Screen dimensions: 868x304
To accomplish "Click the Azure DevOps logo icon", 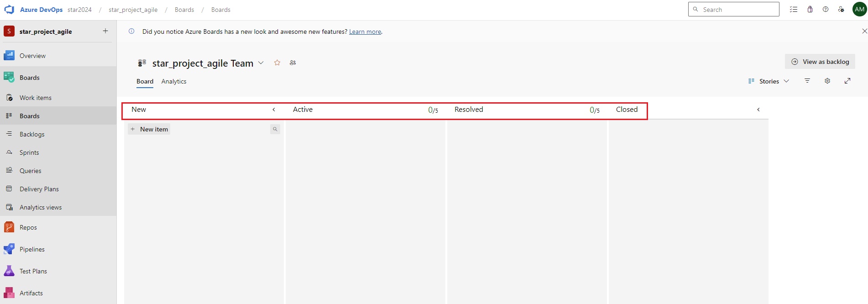I will click(9, 9).
